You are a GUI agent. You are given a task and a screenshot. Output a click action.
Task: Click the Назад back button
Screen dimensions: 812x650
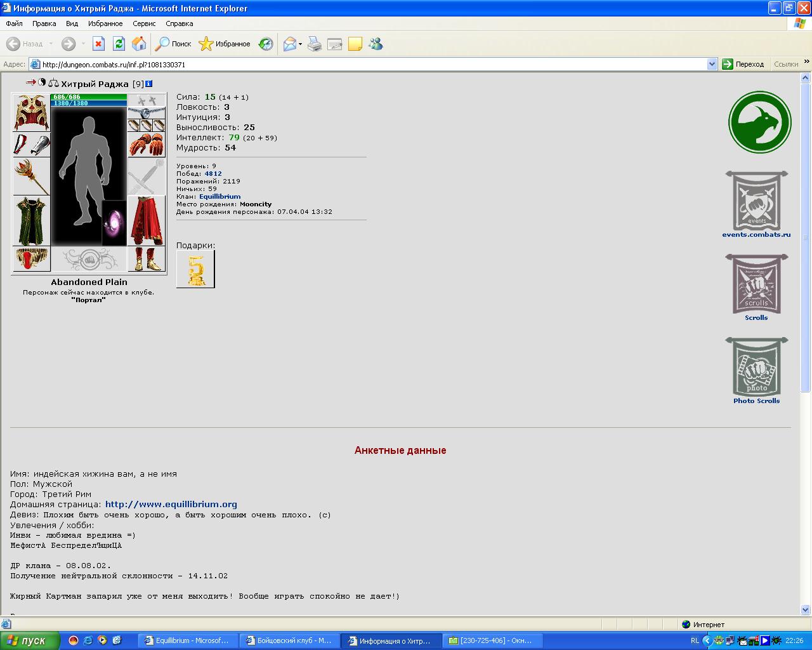point(25,44)
